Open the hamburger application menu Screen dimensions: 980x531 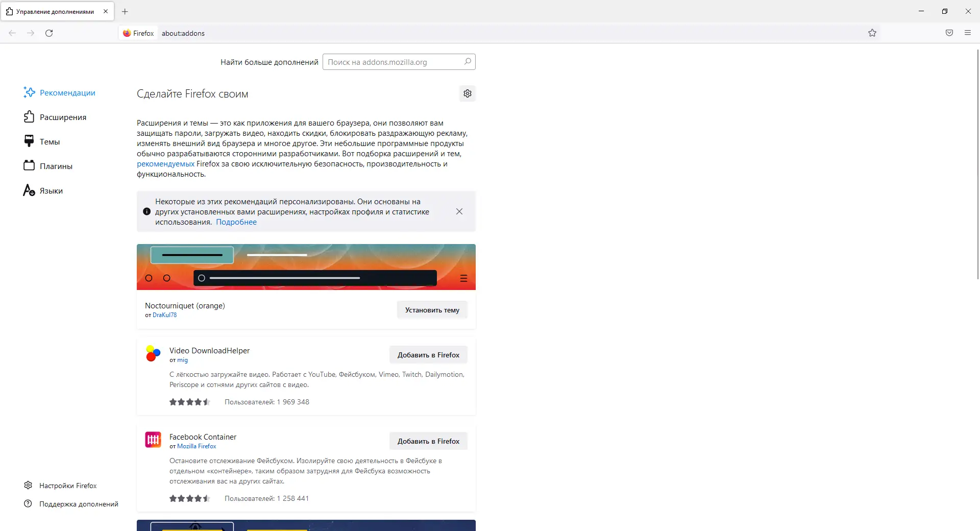tap(968, 33)
